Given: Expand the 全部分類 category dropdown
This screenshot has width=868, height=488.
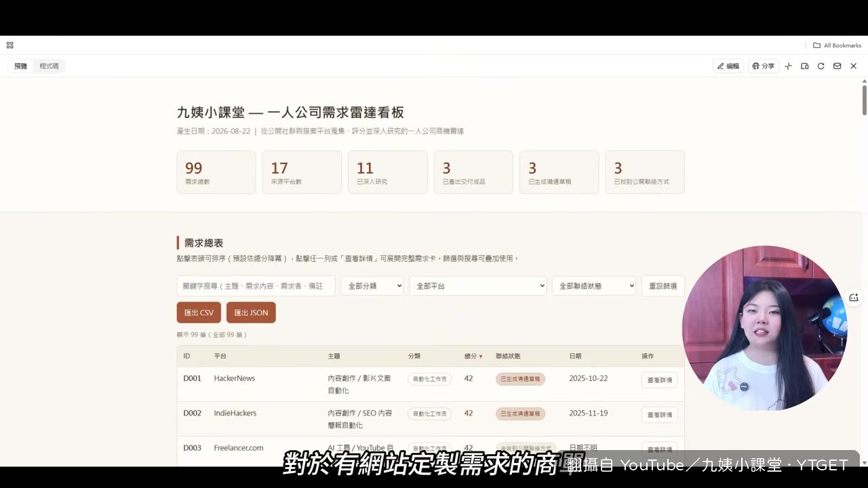Looking at the screenshot, I should coord(372,286).
